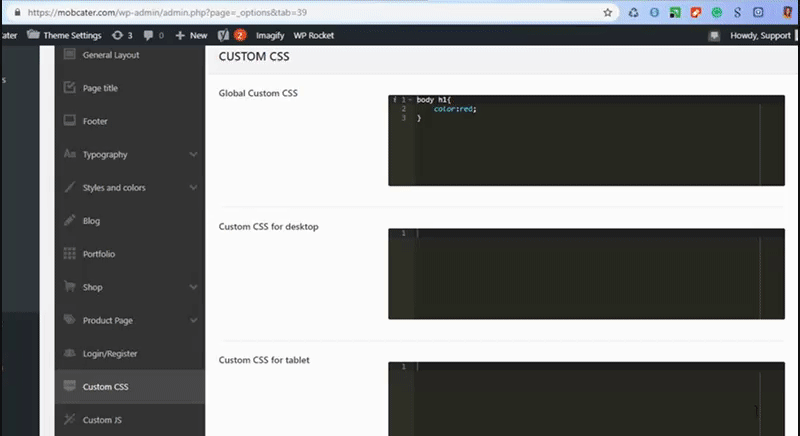Screen dimensions: 800x436
Task: Click the Yoast notification badge 2
Action: (x=240, y=35)
